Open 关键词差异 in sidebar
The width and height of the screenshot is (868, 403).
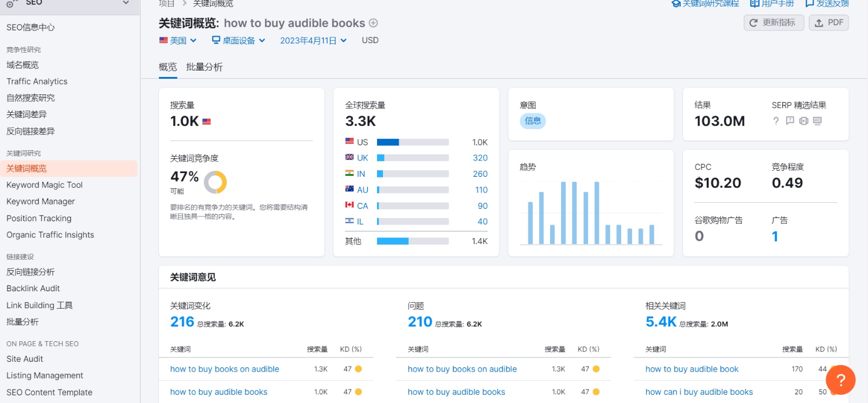[27, 114]
